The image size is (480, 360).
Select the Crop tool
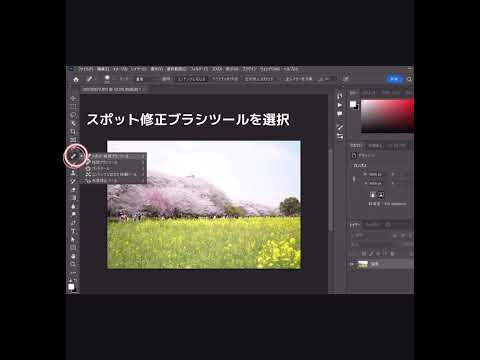(73, 132)
